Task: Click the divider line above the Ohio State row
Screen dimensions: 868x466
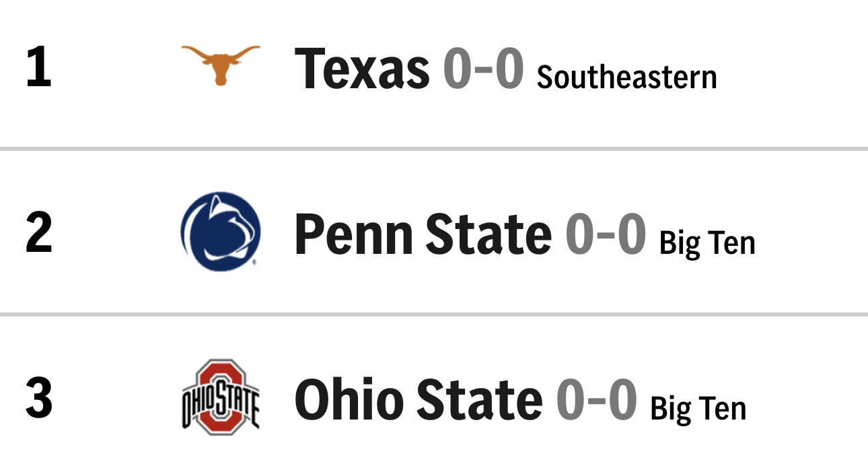Action: pos(434,314)
